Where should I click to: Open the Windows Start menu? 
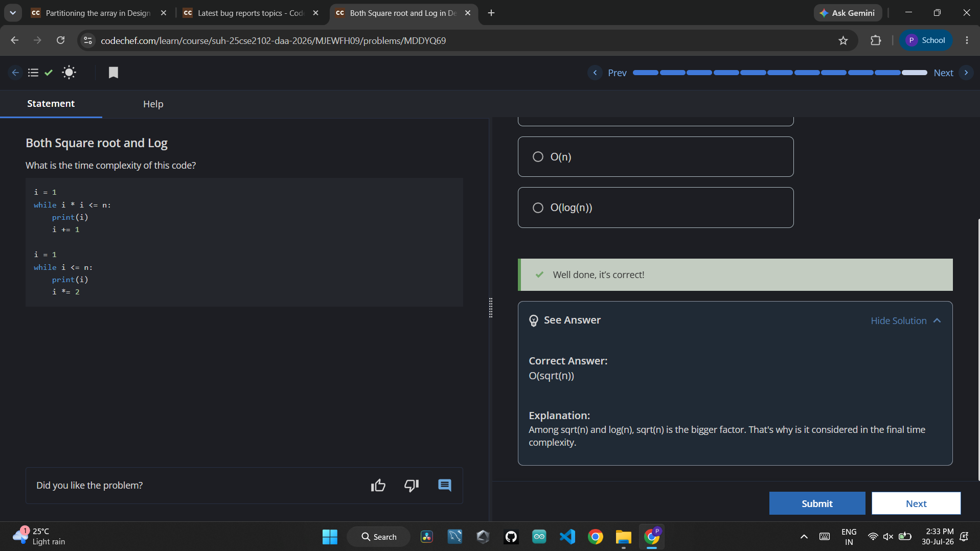click(330, 537)
